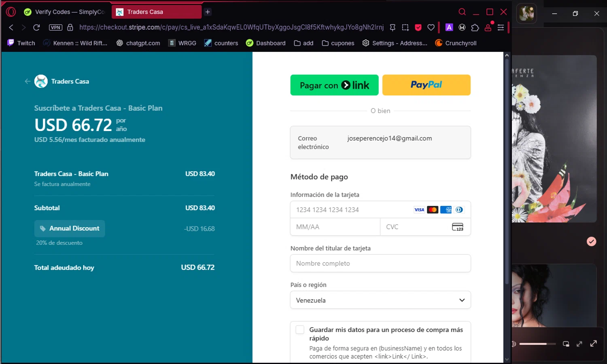Go forward to next page

pos(23,28)
